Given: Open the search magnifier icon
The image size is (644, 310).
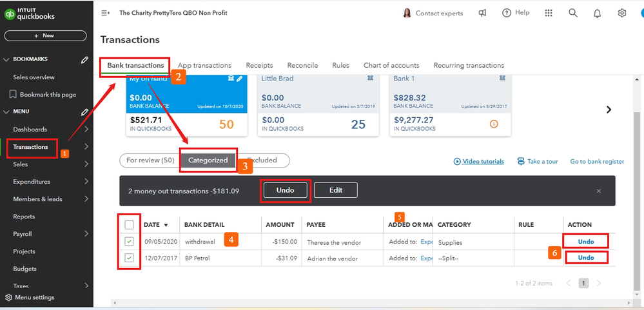Looking at the screenshot, I should pyautogui.click(x=573, y=13).
